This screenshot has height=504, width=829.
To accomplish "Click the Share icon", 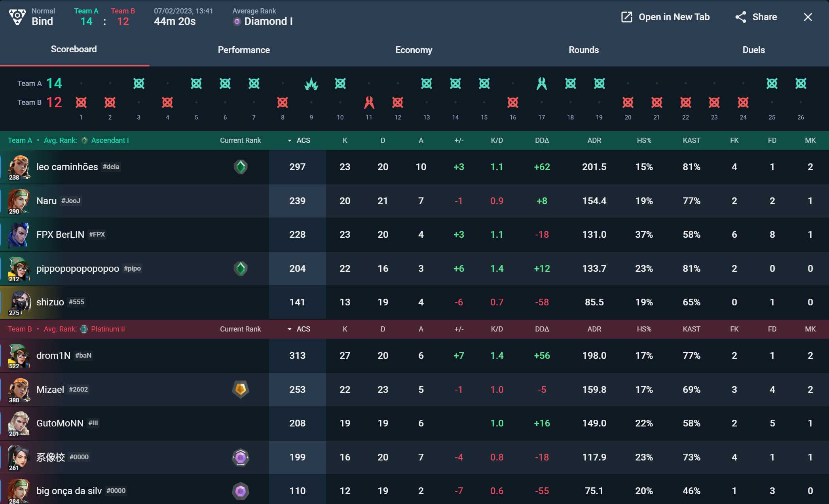I will point(741,17).
